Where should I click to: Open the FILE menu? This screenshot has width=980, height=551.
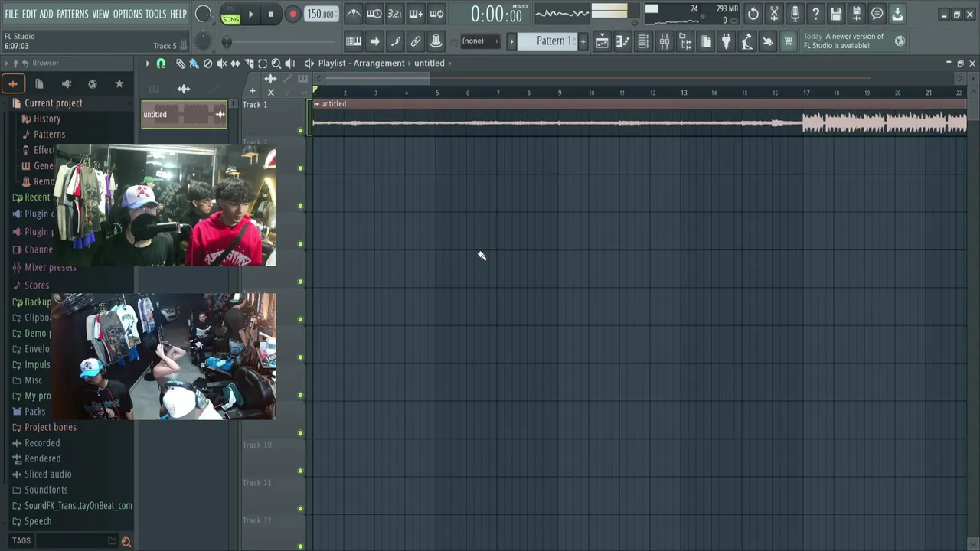coord(11,14)
